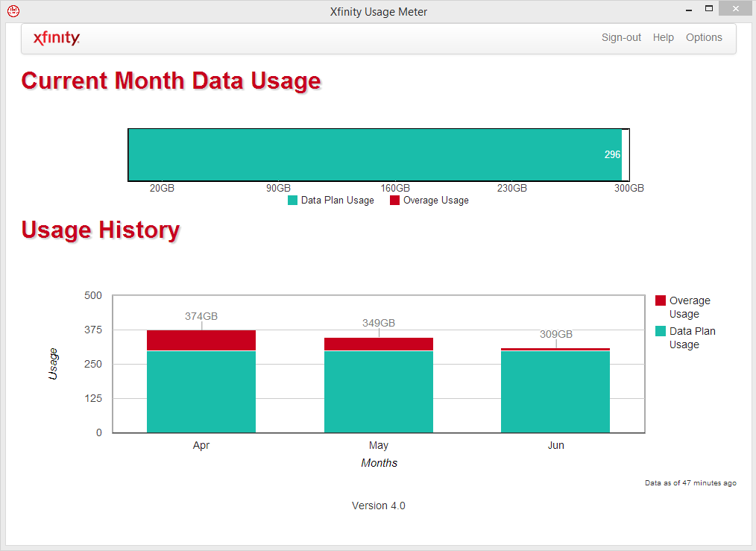The image size is (756, 551).
Task: Sign out using the Sign-out link
Action: (621, 38)
